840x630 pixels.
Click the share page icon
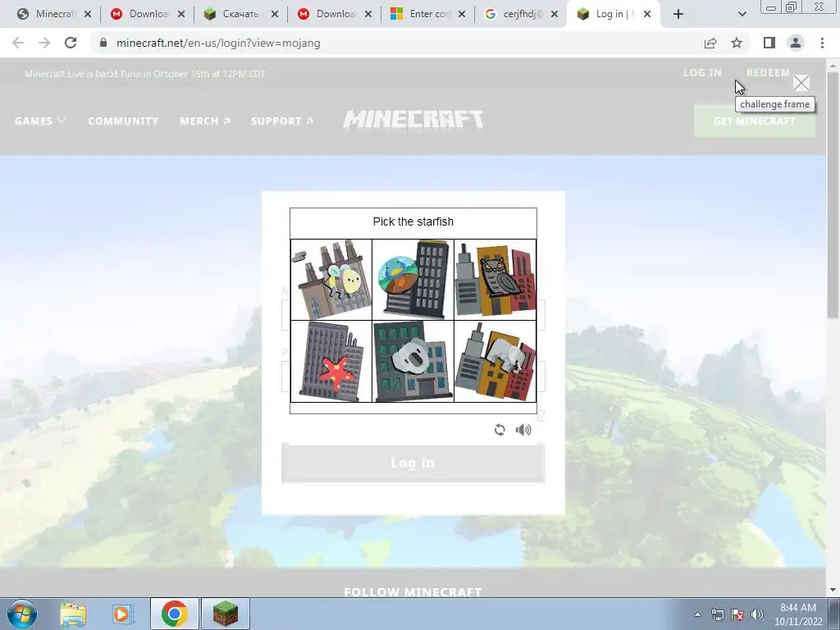[x=710, y=43]
